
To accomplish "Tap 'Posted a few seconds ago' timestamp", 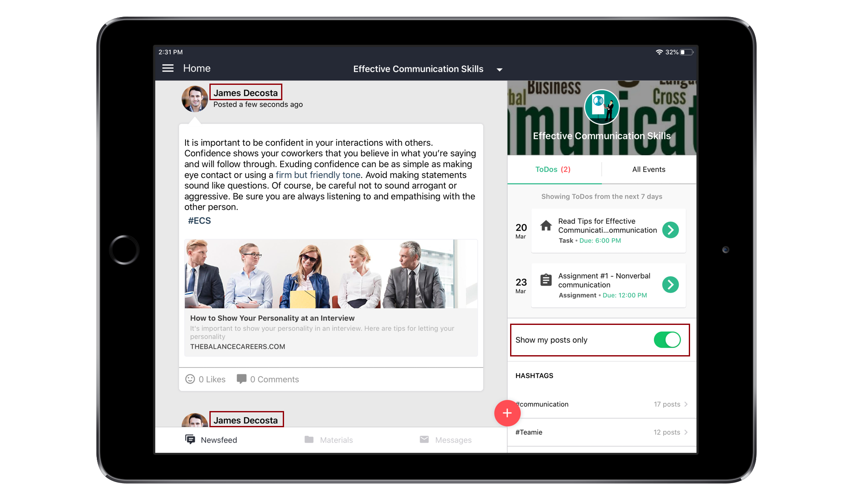I will pyautogui.click(x=258, y=104).
